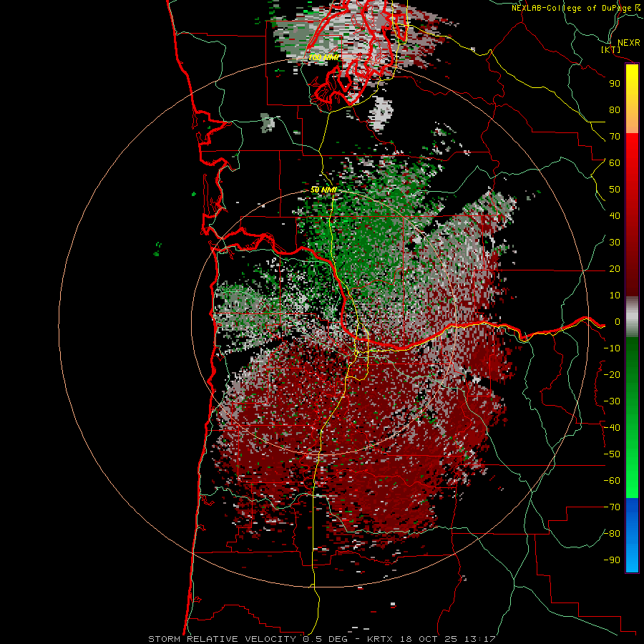Pick the gray zero segment of the scale

click(632, 317)
